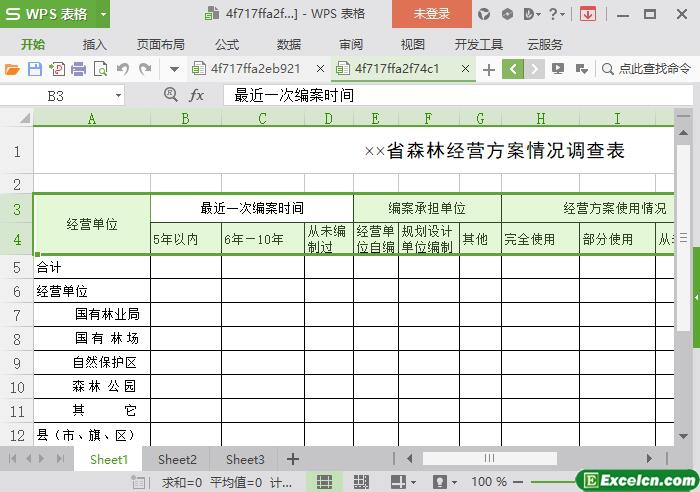This screenshot has height=492, width=700.
Task: Click the 自然保护区 cell
Action: 92,362
